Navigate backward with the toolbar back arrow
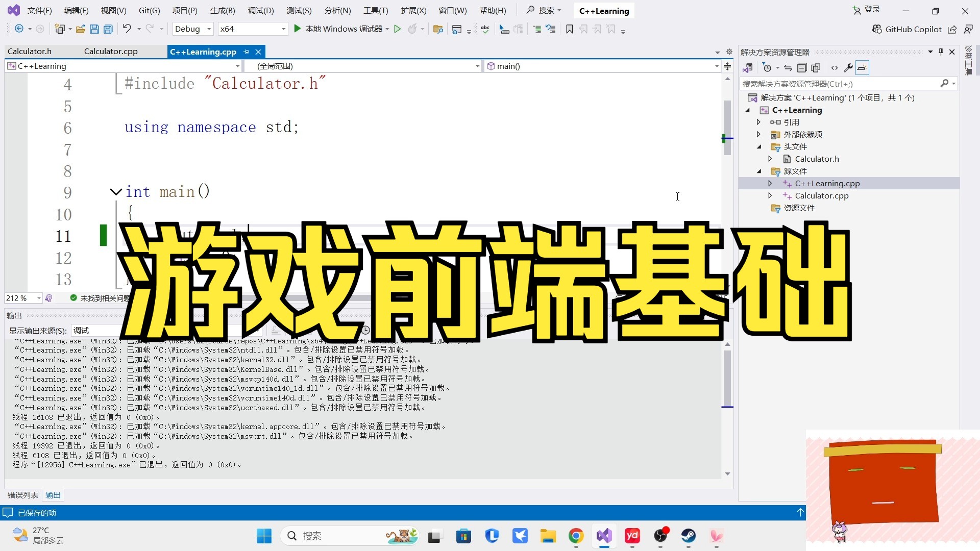Image resolution: width=980 pixels, height=551 pixels. point(19,29)
